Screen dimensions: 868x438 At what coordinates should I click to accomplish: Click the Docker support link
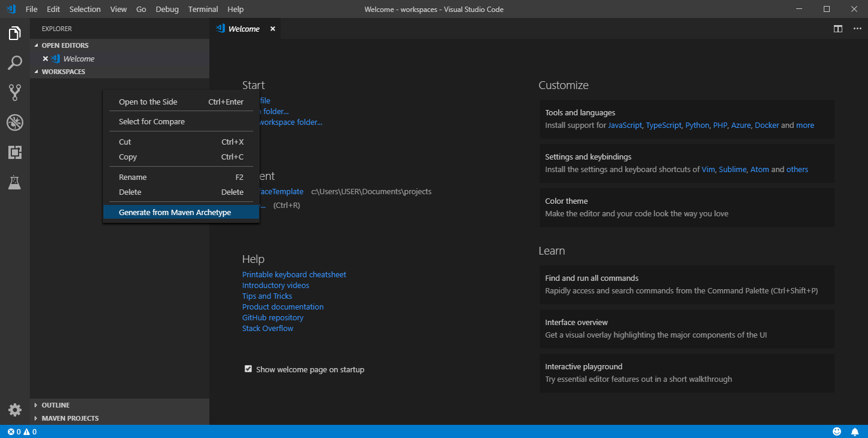767,125
